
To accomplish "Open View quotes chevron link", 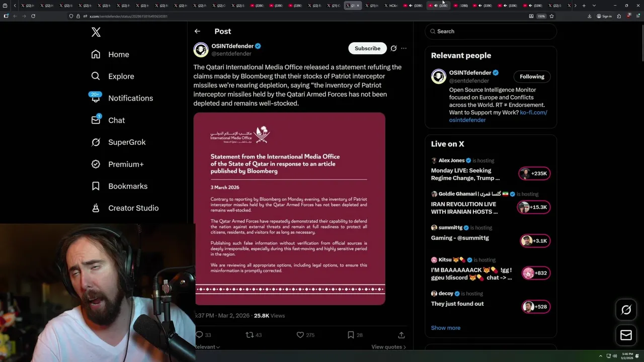I will 388,347.
